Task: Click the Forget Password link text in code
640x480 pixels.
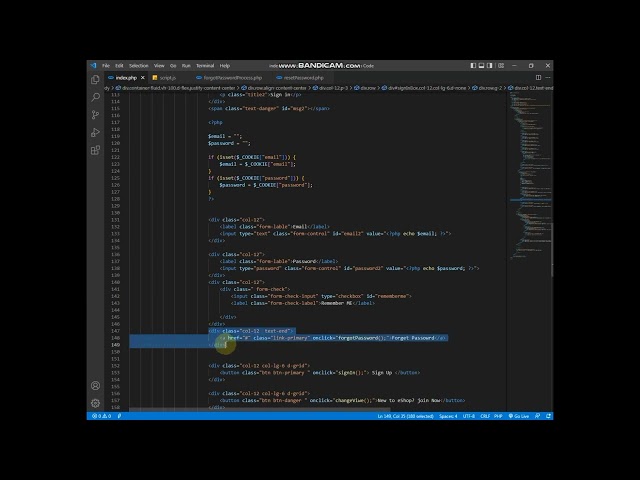Action: tap(412, 338)
